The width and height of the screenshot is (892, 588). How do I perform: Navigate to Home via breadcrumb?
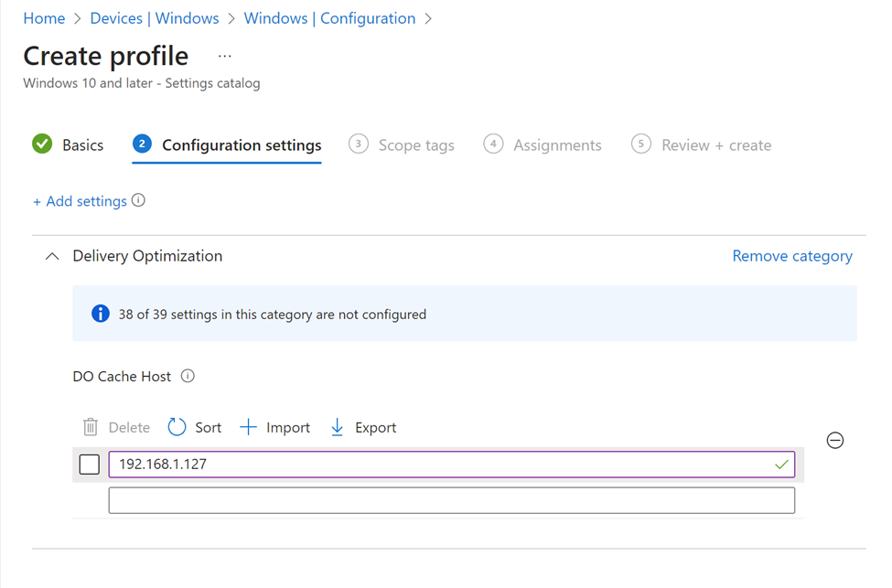pyautogui.click(x=44, y=17)
